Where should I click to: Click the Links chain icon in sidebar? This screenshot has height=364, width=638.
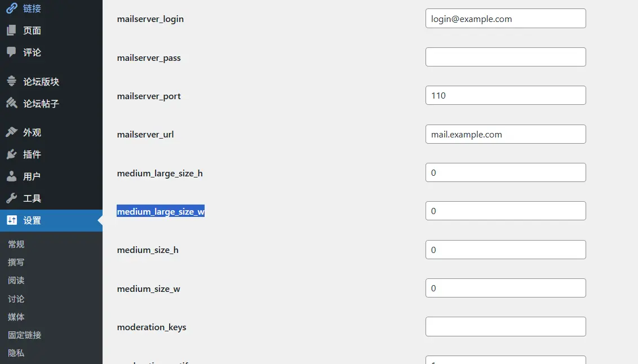11,8
